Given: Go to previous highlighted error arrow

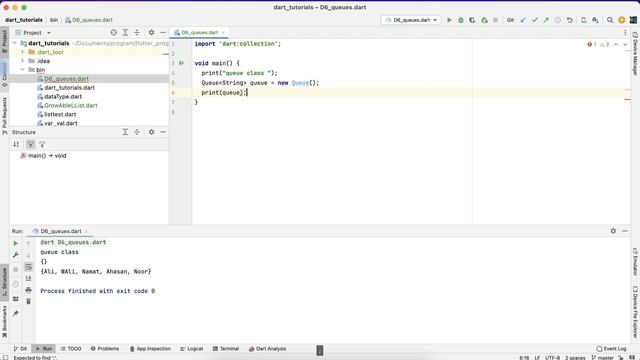Looking at the screenshot, I should (x=616, y=44).
